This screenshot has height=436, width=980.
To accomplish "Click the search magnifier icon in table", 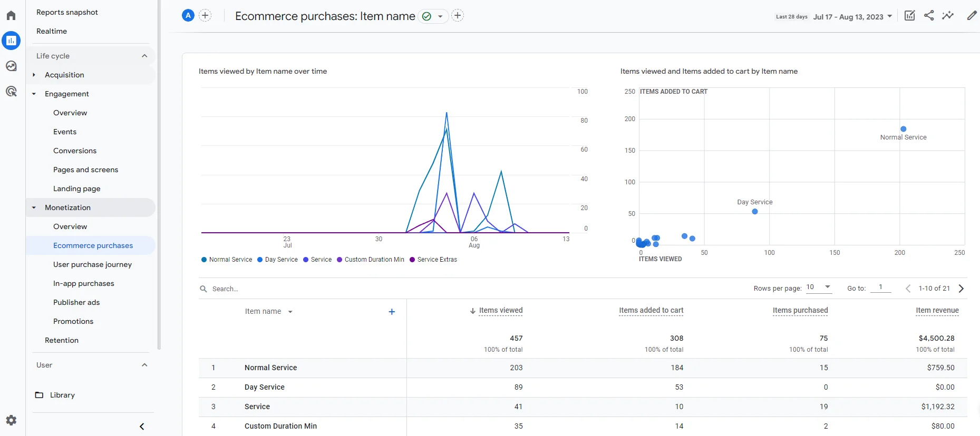I will (203, 289).
